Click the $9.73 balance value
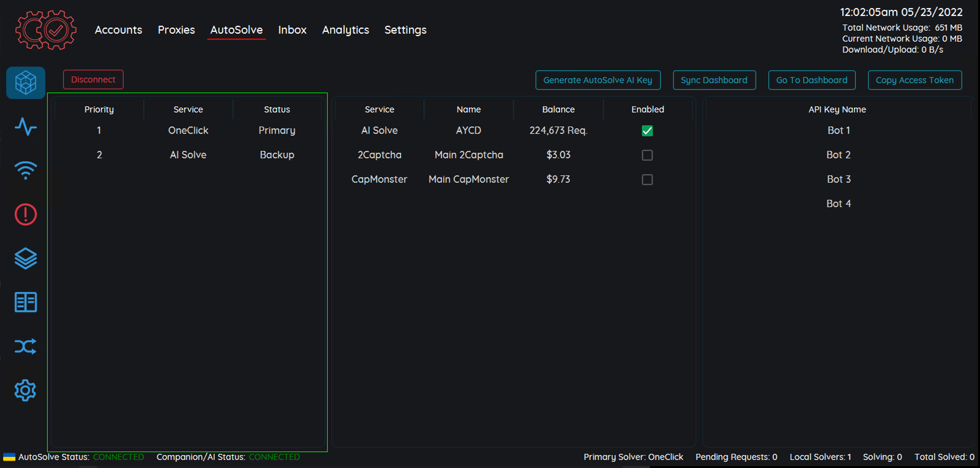This screenshot has width=980, height=468. [x=558, y=179]
